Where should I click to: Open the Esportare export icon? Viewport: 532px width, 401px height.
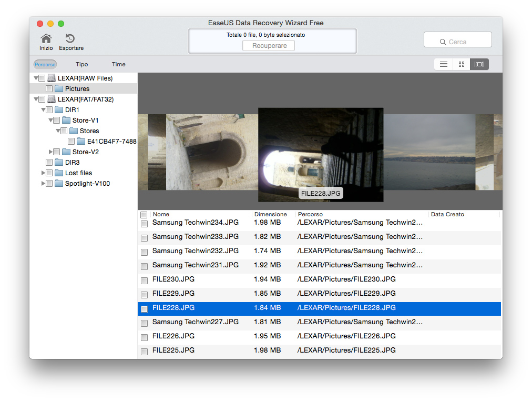[70, 38]
